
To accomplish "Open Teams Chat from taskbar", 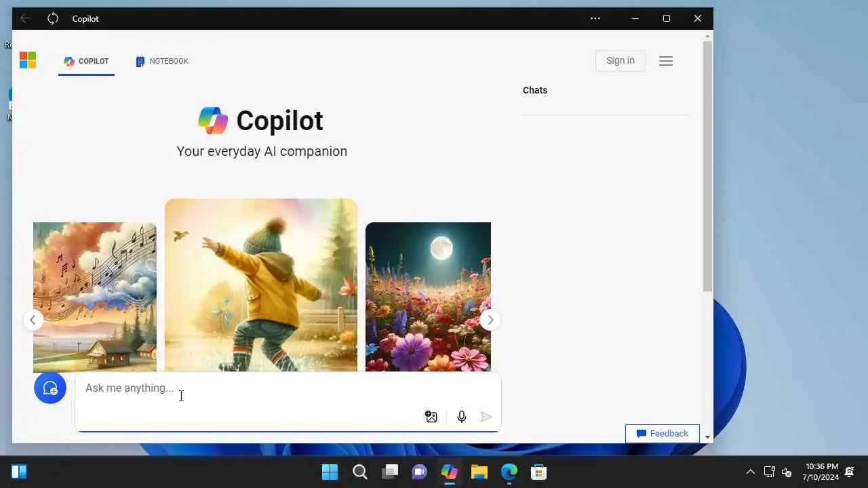I will pos(420,472).
